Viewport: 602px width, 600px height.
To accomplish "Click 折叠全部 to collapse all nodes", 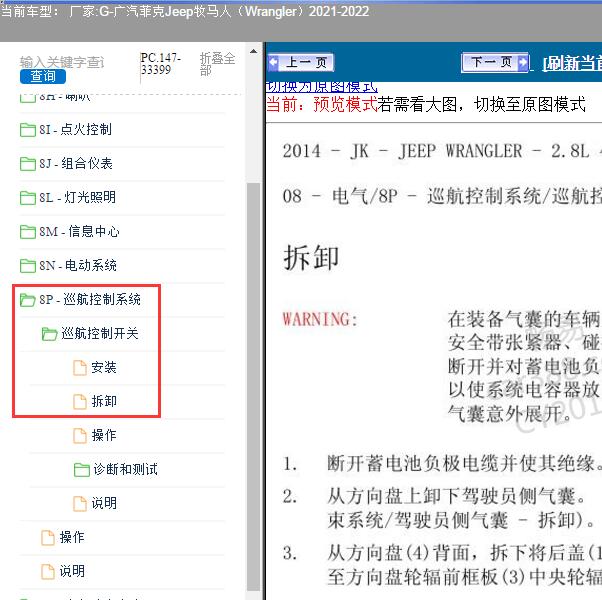I will pyautogui.click(x=217, y=64).
